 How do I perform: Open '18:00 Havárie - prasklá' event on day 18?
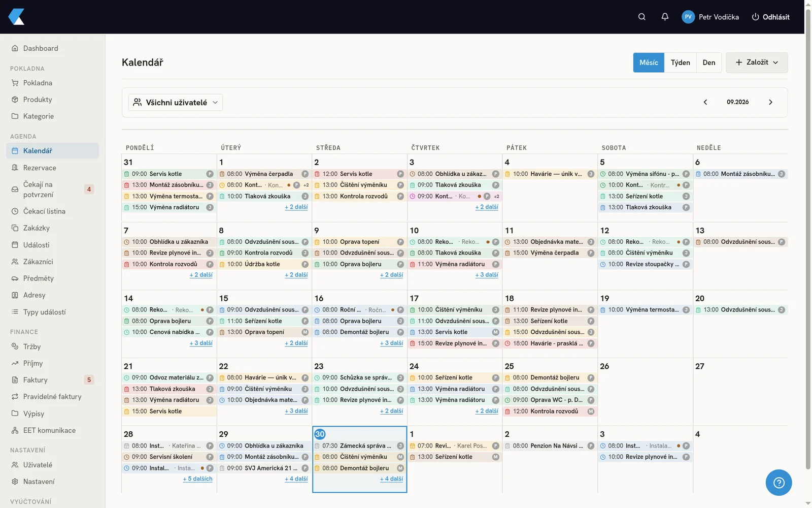point(550,343)
